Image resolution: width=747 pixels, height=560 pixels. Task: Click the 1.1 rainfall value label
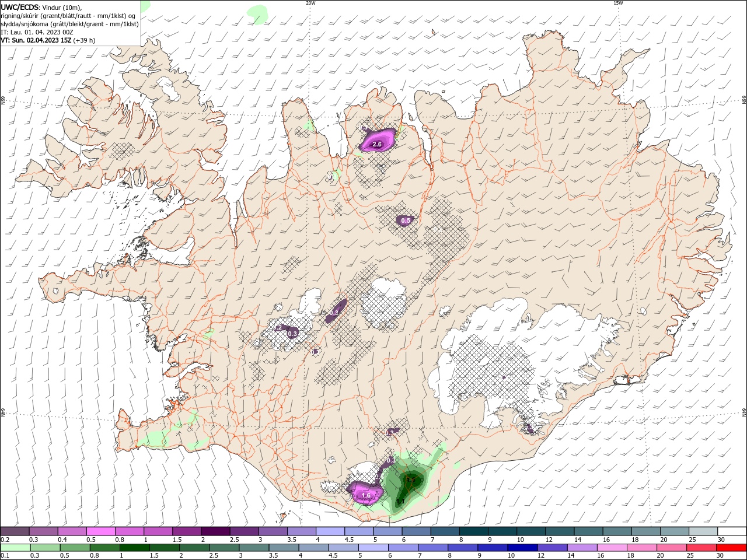tap(400, 501)
